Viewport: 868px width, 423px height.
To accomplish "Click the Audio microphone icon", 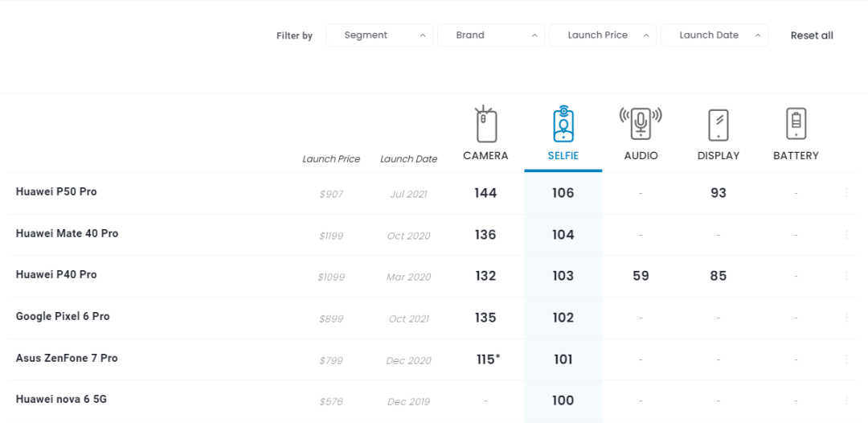I will 641,123.
